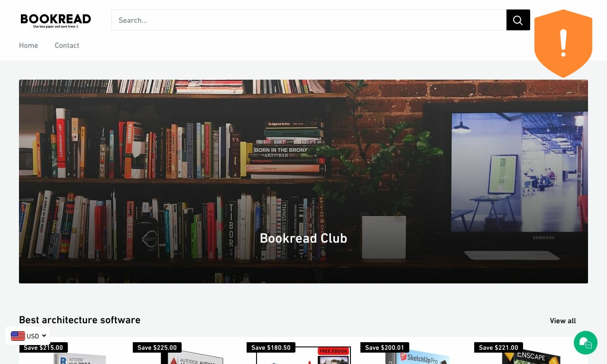Expand the USD currency dropdown
The height and width of the screenshot is (364, 607).
tap(28, 336)
